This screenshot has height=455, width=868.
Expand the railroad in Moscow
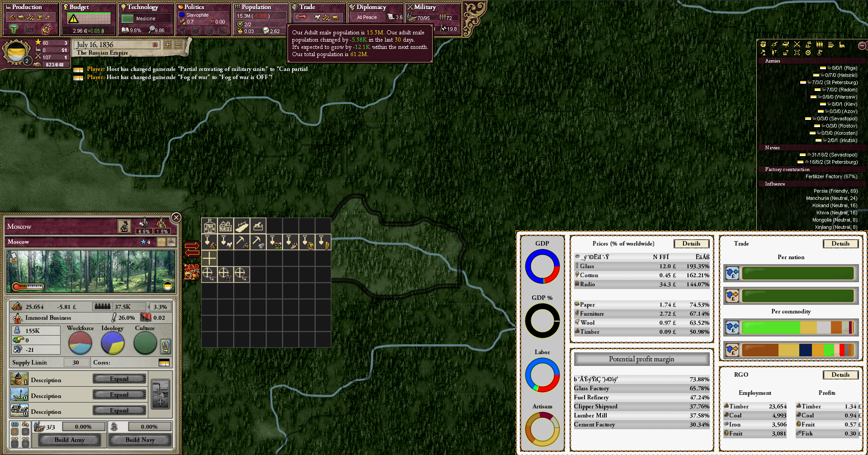click(x=119, y=410)
